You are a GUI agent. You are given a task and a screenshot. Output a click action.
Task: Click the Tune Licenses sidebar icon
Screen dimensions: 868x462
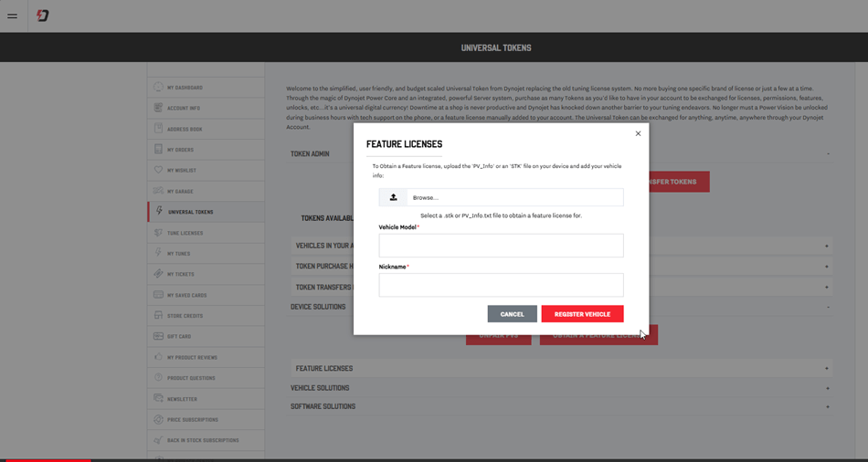point(158,233)
